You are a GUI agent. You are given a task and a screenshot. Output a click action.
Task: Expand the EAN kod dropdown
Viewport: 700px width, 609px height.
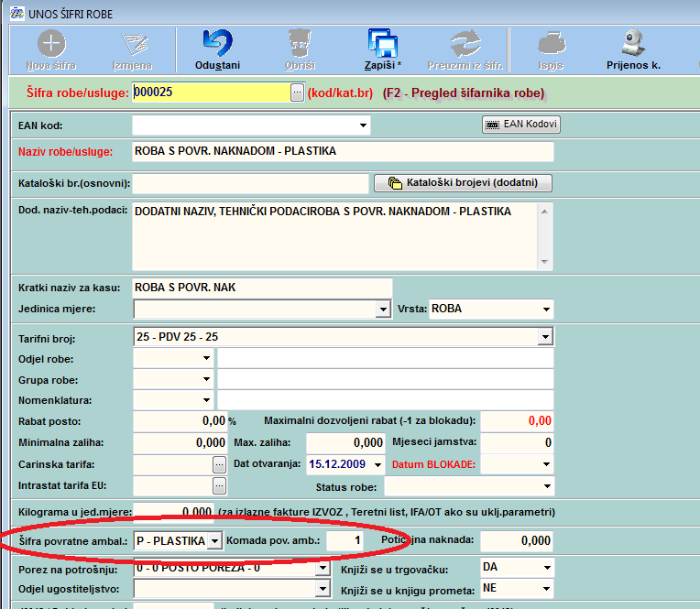tap(364, 125)
